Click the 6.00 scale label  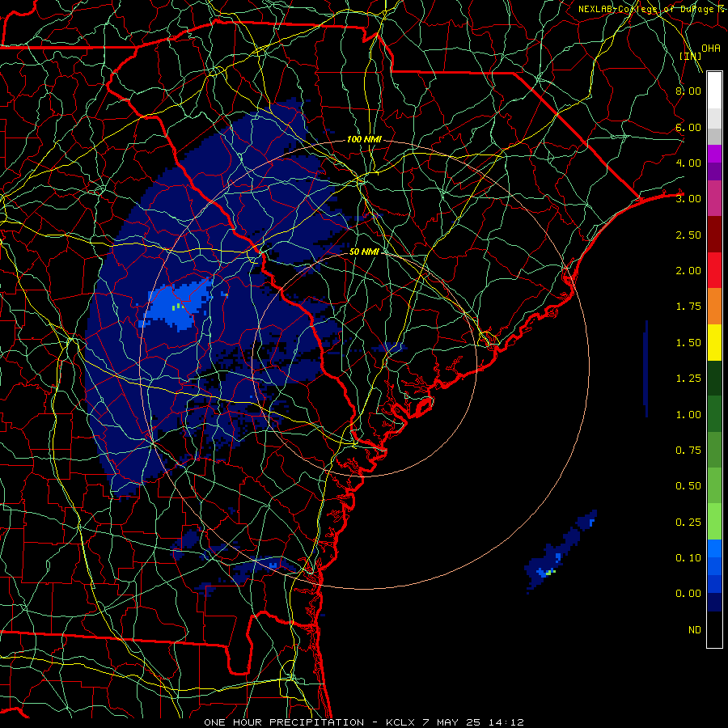pyautogui.click(x=688, y=127)
